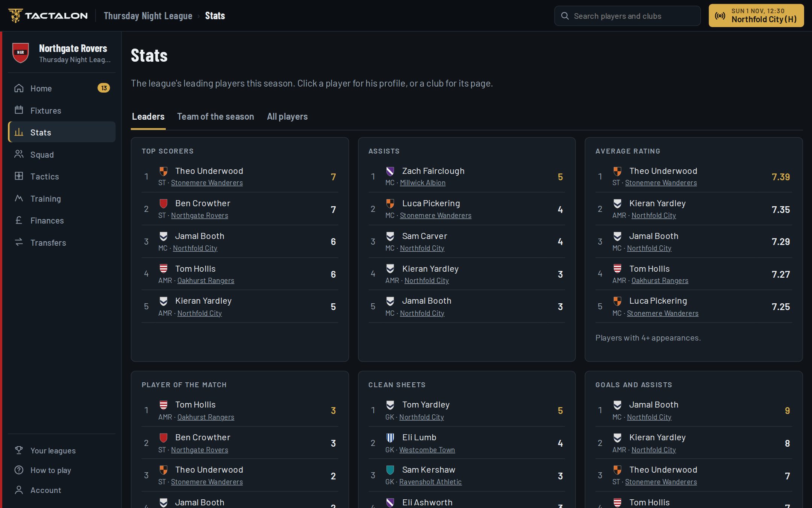
Task: Click the Tactalon logo icon
Action: pos(15,15)
